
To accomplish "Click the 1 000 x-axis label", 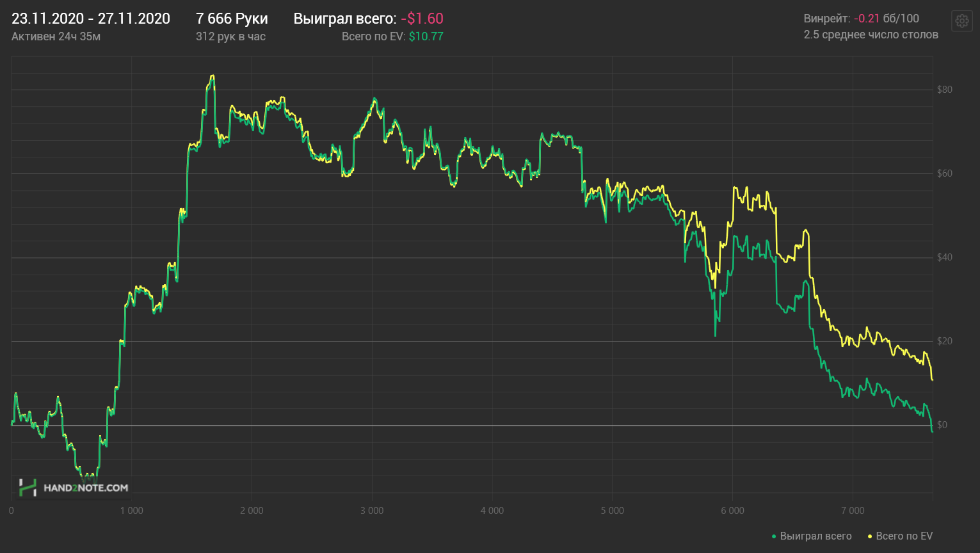I will pos(131,511).
